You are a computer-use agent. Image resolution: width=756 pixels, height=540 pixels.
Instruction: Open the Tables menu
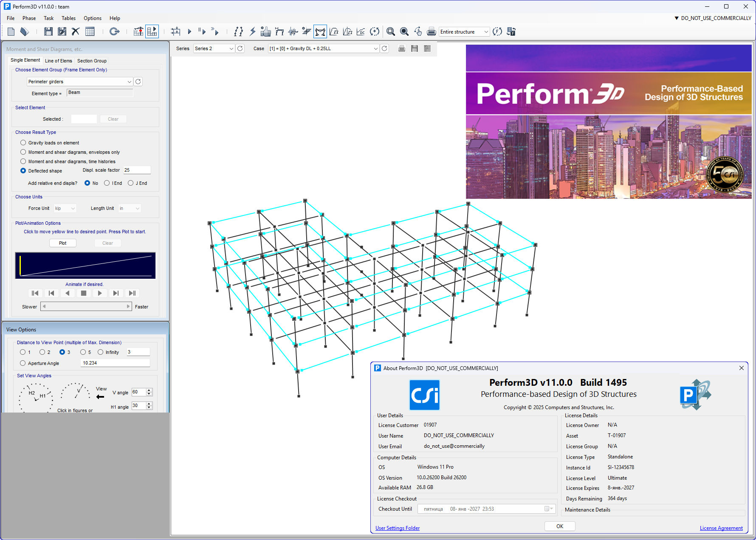point(68,18)
